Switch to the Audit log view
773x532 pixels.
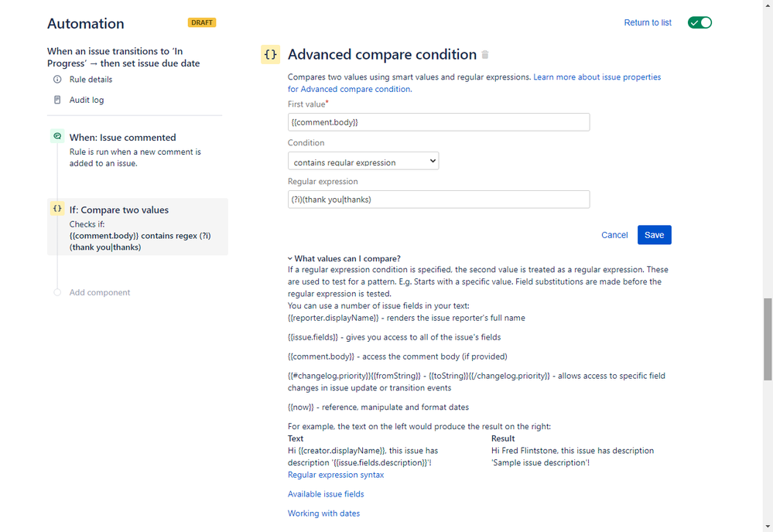pyautogui.click(x=86, y=99)
